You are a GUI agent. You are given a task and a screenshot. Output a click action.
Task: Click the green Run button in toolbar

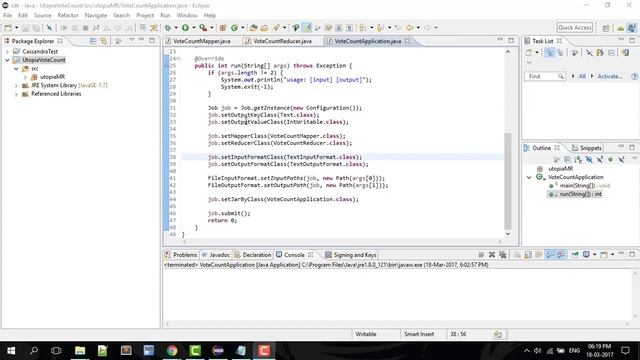click(x=185, y=28)
